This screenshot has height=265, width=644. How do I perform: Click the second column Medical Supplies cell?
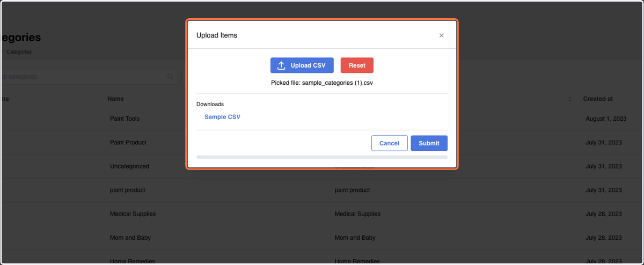[x=357, y=214]
